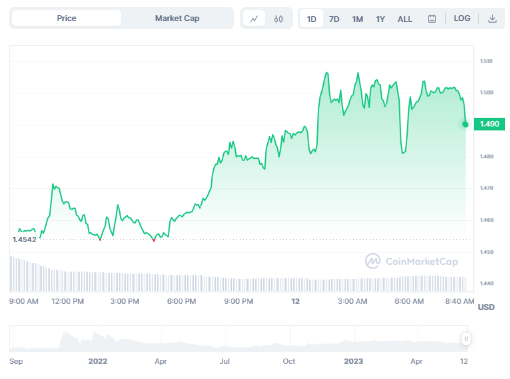510x379 pixels.
Task: Click the 8:40 AM time axis label
Action: (460, 301)
